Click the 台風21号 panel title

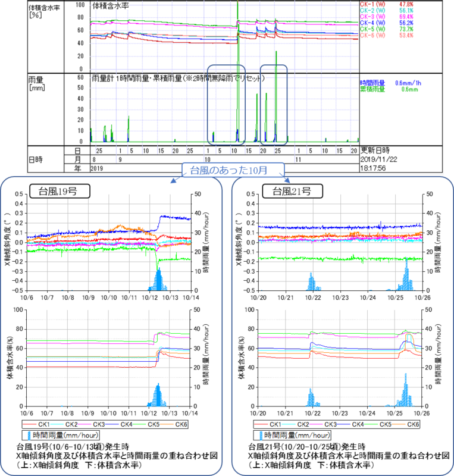pos(292,192)
